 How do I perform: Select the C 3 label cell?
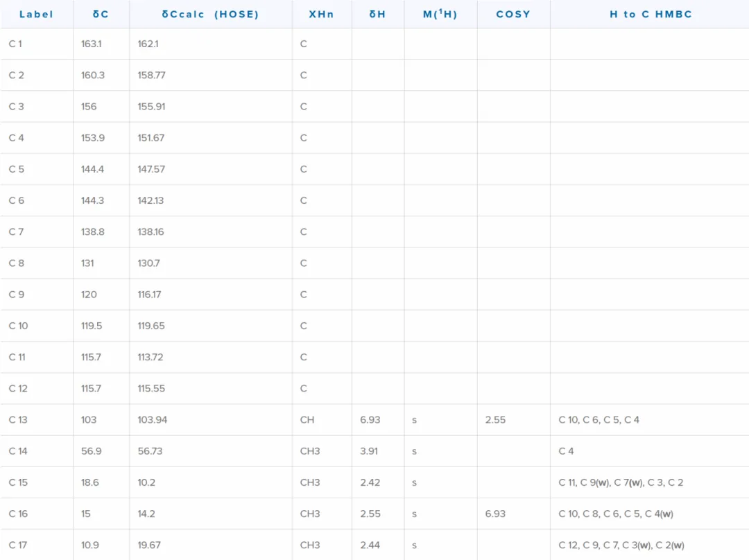click(16, 107)
